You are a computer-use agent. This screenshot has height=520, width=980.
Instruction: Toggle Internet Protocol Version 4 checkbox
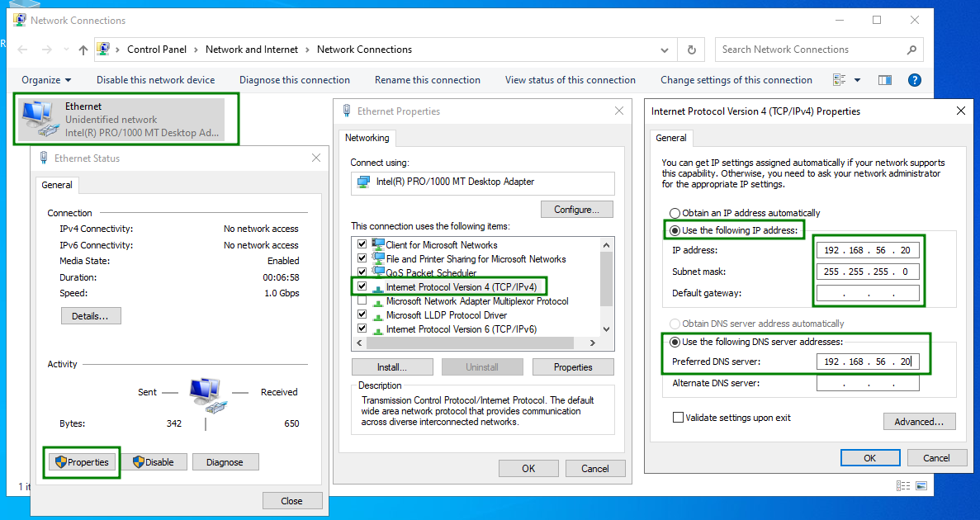pos(362,286)
